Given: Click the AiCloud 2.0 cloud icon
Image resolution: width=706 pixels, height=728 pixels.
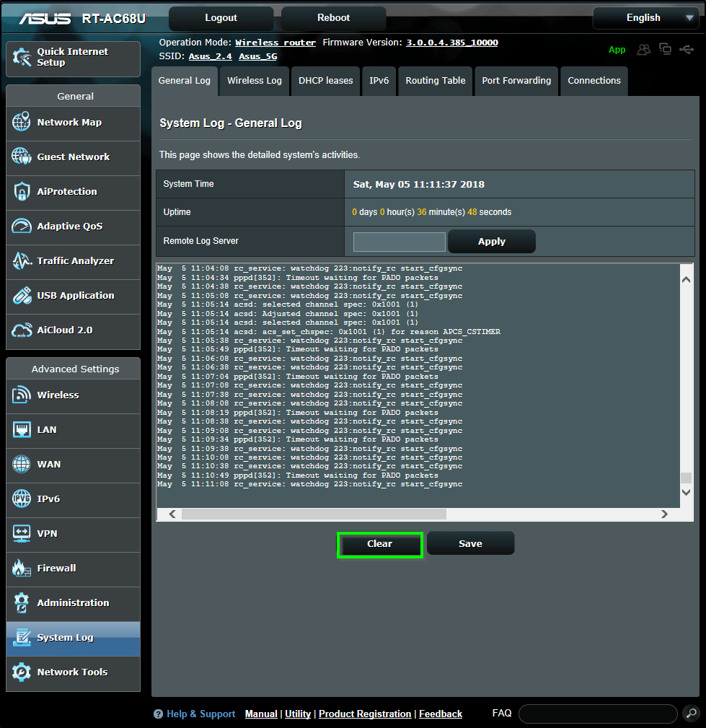Looking at the screenshot, I should [x=22, y=330].
